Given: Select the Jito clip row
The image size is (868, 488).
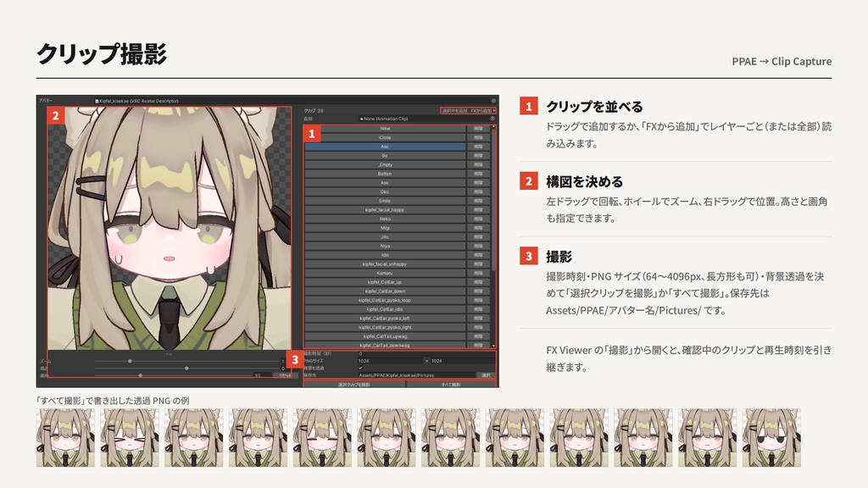Looking at the screenshot, I should pos(386,237).
